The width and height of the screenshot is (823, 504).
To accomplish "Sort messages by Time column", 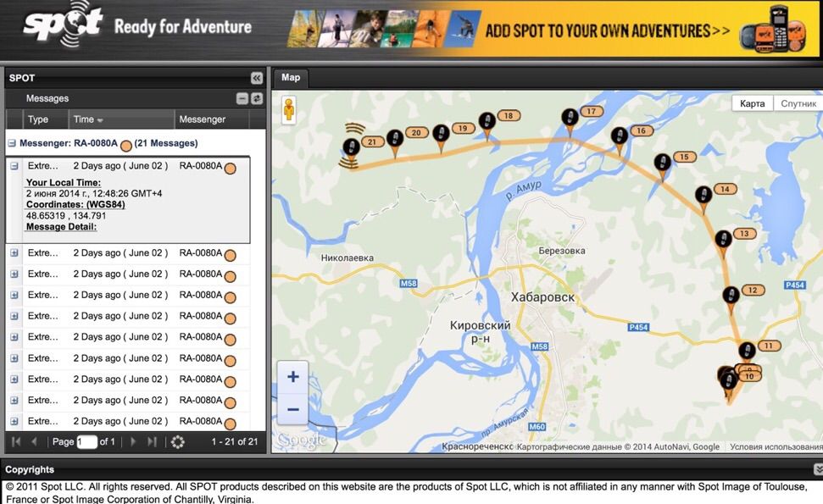I will point(88,119).
